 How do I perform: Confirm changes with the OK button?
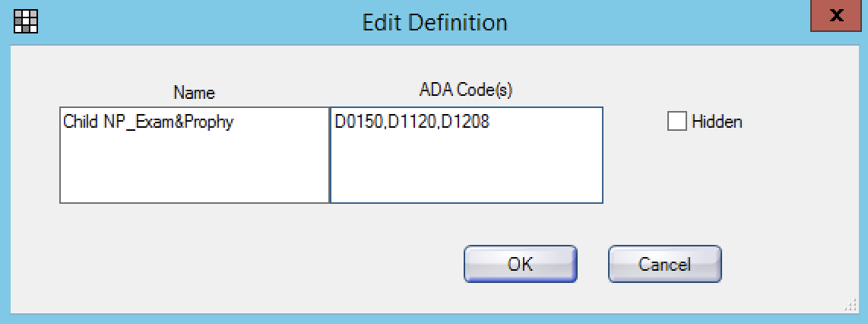[x=521, y=264]
